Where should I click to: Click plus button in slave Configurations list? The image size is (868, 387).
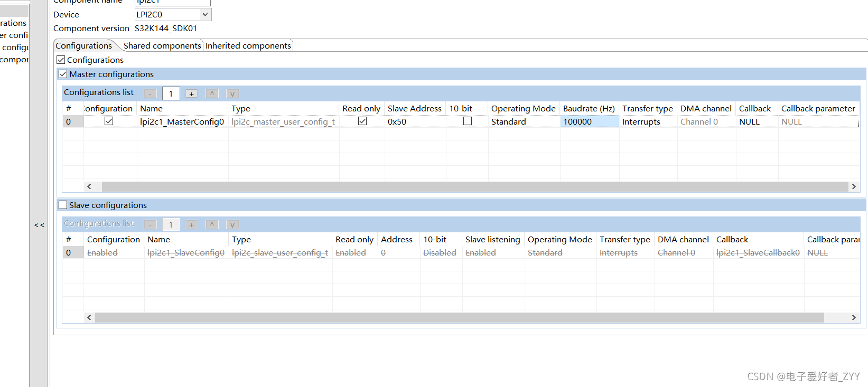191,224
